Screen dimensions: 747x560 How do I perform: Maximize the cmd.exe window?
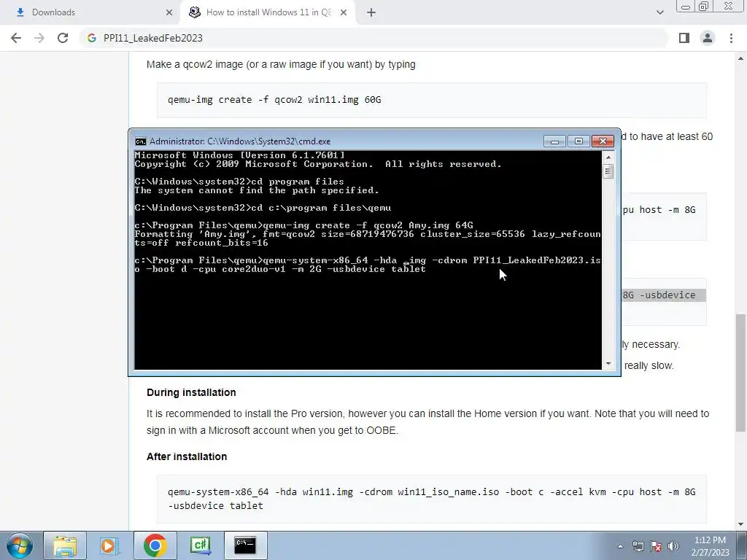tap(578, 141)
